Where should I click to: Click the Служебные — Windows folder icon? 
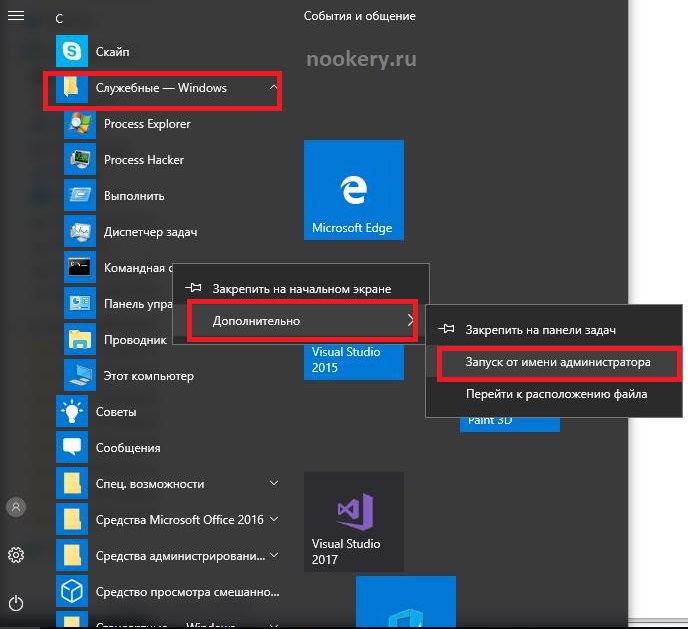point(72,88)
